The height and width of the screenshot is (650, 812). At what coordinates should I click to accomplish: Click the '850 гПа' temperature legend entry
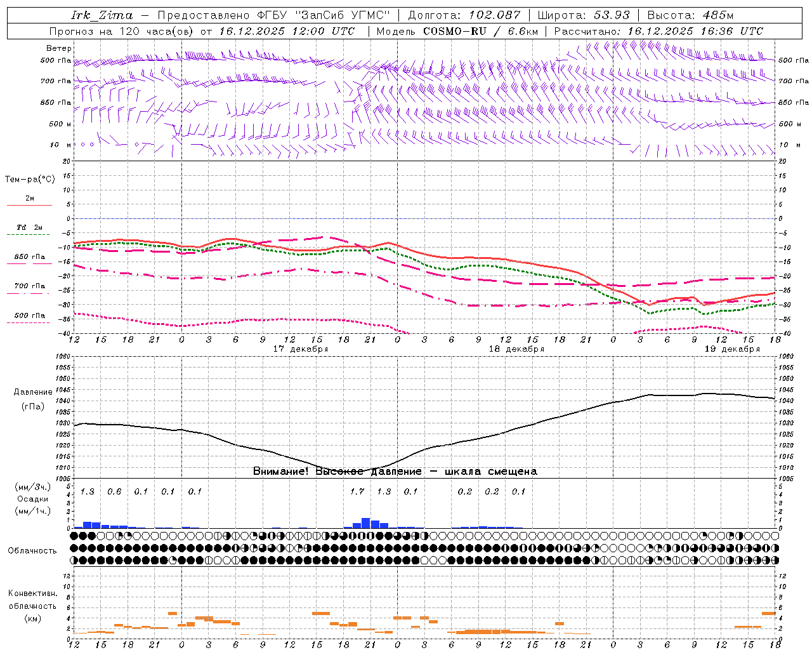pyautogui.click(x=30, y=257)
